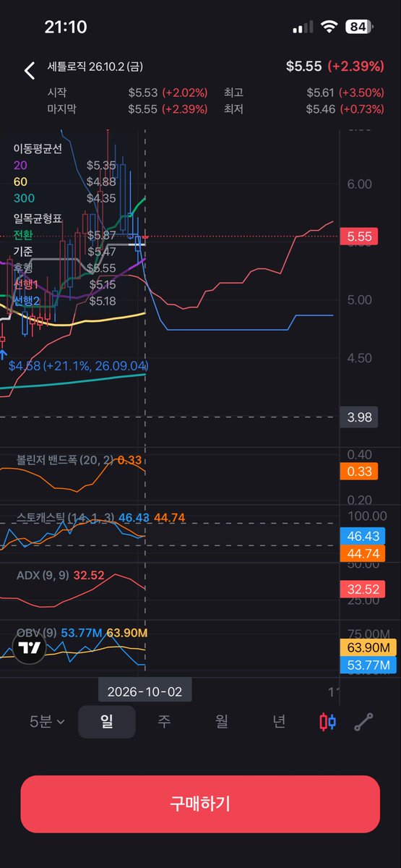Select the 일 daily tab
This screenshot has width=401, height=868.
pyautogui.click(x=107, y=722)
